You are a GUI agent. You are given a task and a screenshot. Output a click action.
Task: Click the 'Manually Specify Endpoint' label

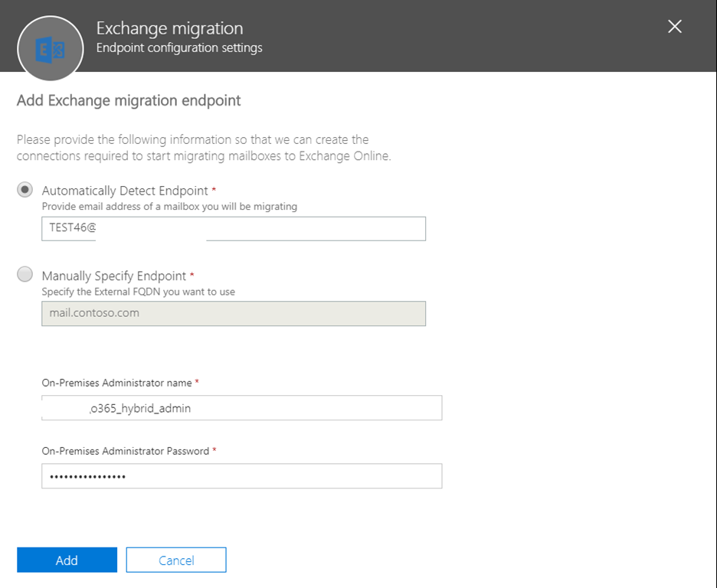[x=114, y=276]
